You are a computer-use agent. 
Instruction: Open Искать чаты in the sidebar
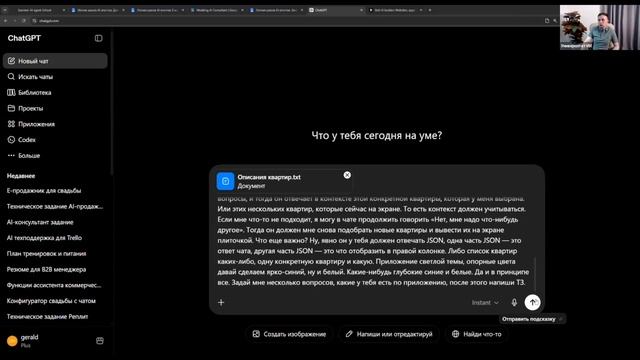tap(55, 77)
